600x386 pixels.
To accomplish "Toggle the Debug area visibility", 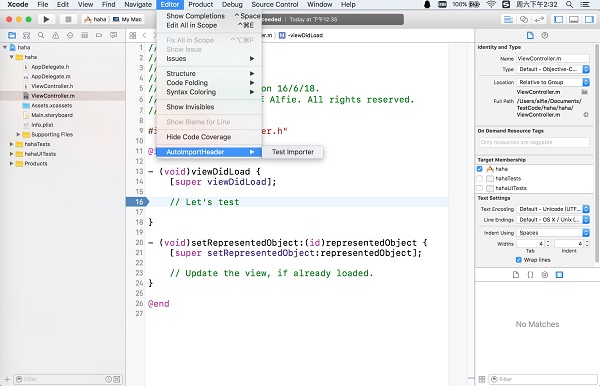I will (574, 19).
